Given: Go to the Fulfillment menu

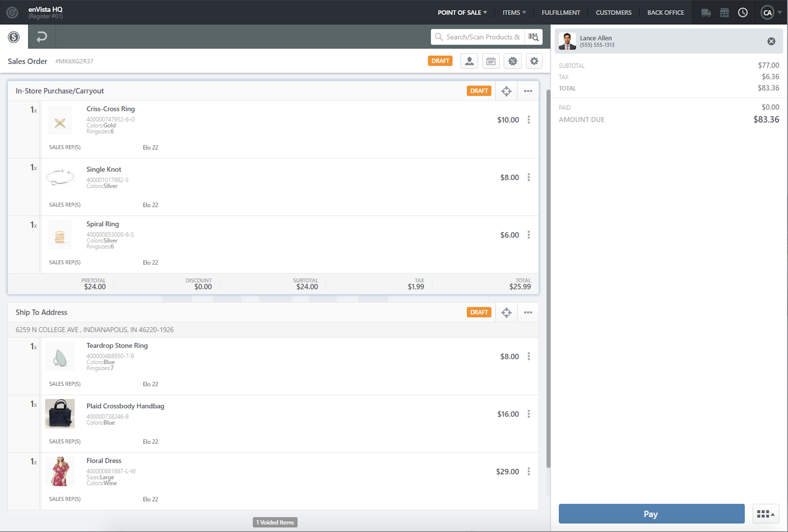Looking at the screenshot, I should 561,12.
